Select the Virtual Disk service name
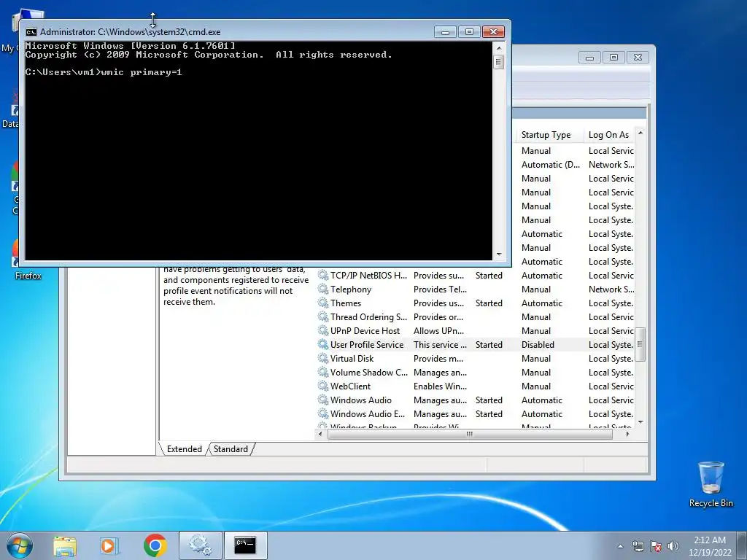747x560 pixels. coord(352,358)
